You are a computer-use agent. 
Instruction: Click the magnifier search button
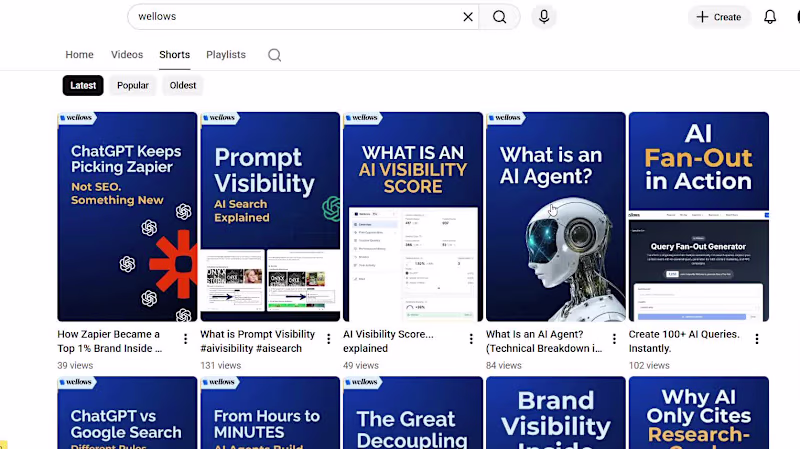pos(499,17)
